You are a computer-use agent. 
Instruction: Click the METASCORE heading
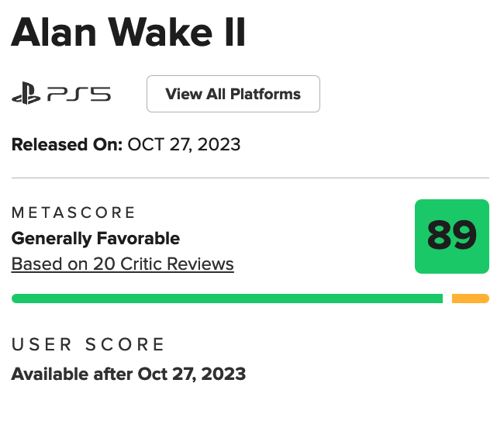74,212
